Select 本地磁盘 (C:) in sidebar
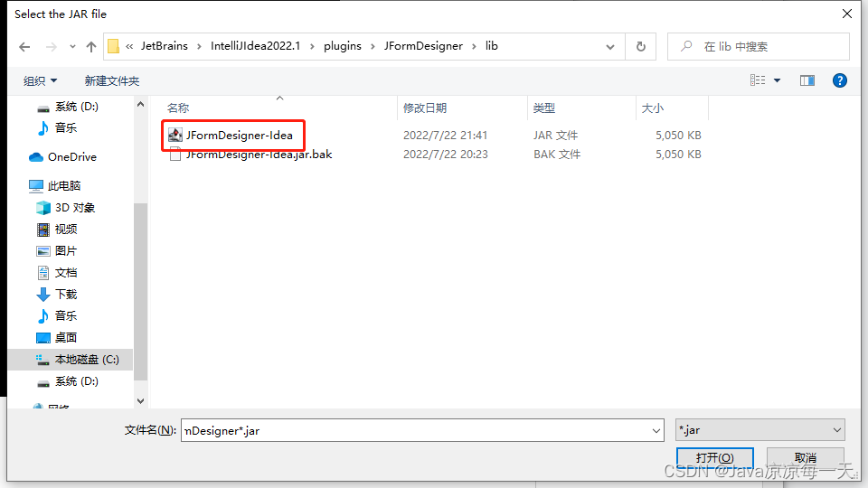The image size is (868, 488). click(87, 360)
